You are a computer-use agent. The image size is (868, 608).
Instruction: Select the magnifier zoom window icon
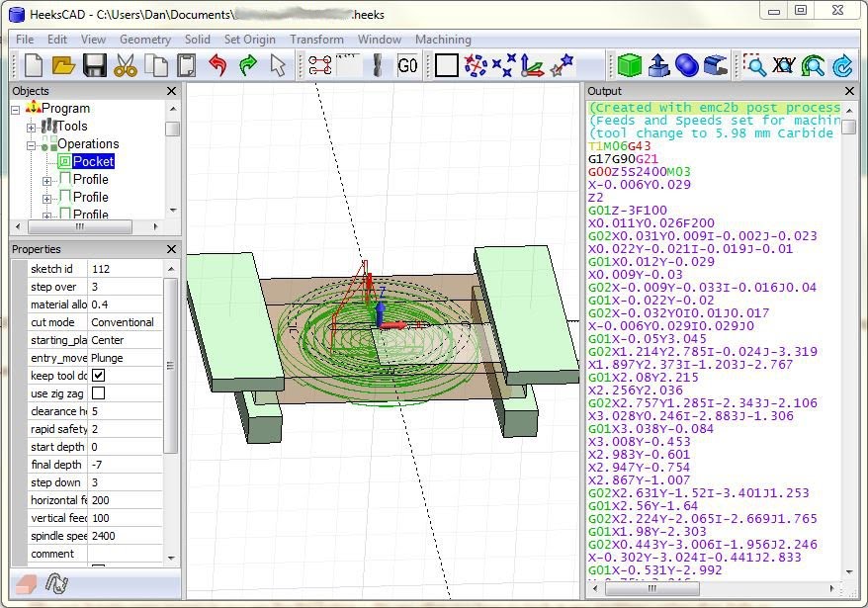coord(755,66)
